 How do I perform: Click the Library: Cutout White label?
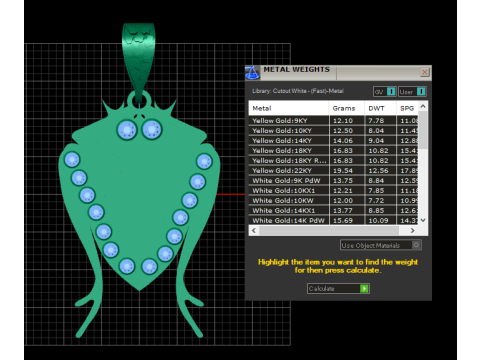pyautogui.click(x=298, y=91)
